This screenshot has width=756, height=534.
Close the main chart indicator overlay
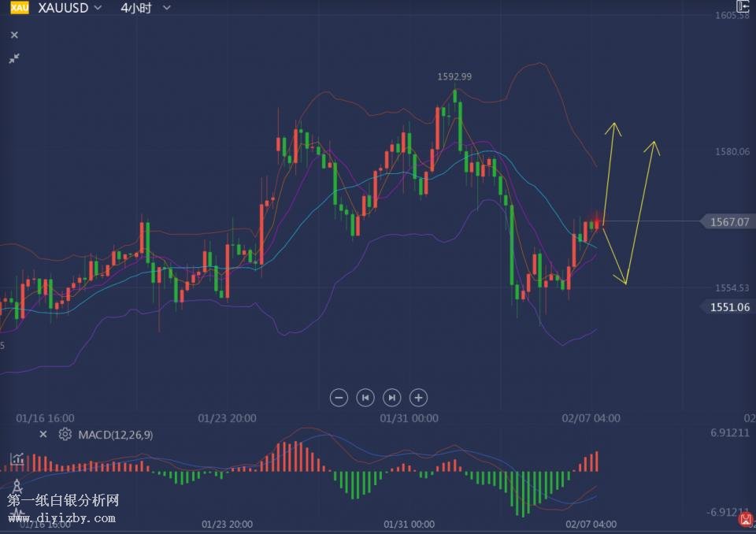click(14, 35)
